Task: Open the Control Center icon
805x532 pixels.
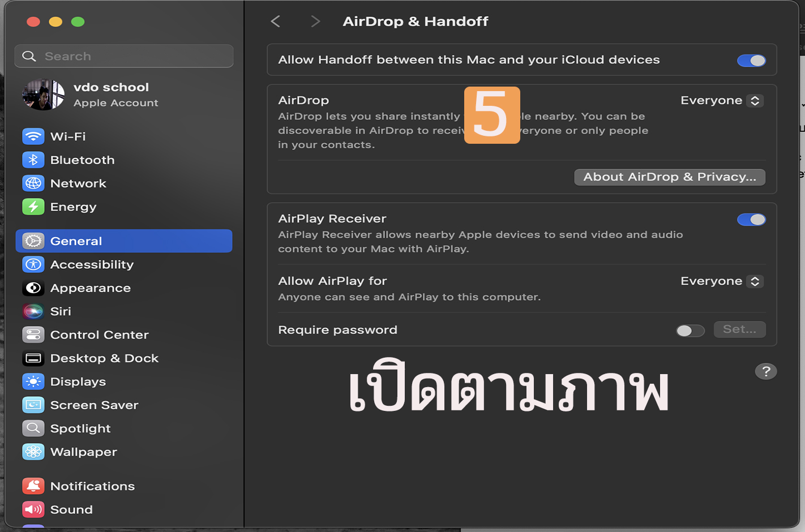Action: [x=33, y=335]
